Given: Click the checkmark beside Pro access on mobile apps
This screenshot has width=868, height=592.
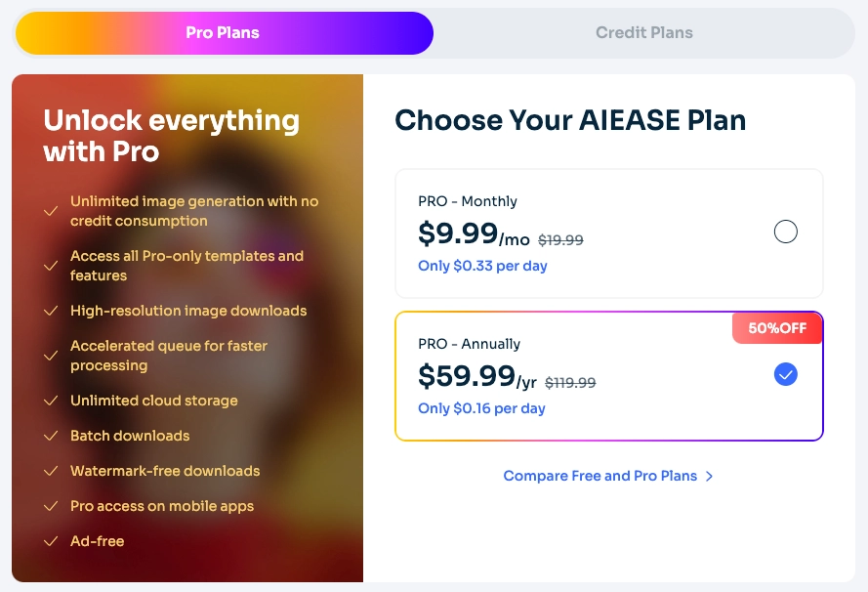Looking at the screenshot, I should [52, 506].
